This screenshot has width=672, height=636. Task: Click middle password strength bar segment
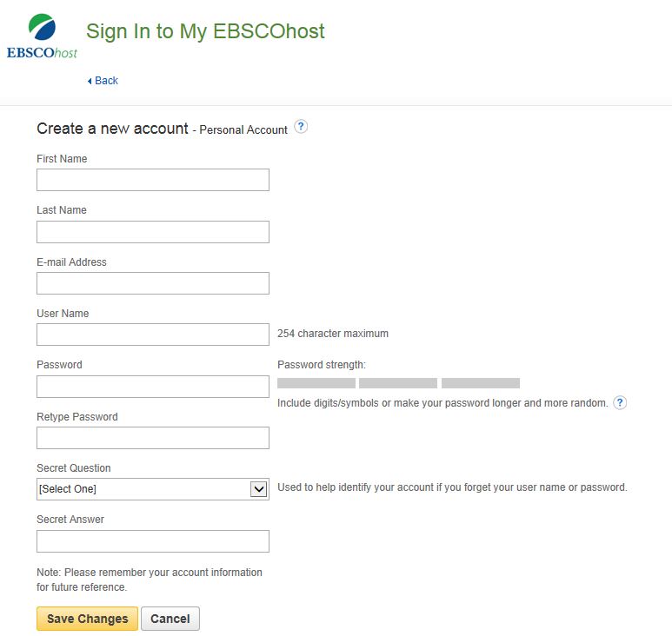tap(398, 383)
